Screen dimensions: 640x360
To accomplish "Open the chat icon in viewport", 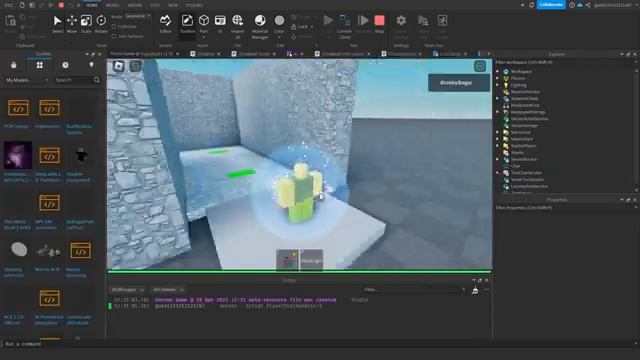I will point(136,66).
